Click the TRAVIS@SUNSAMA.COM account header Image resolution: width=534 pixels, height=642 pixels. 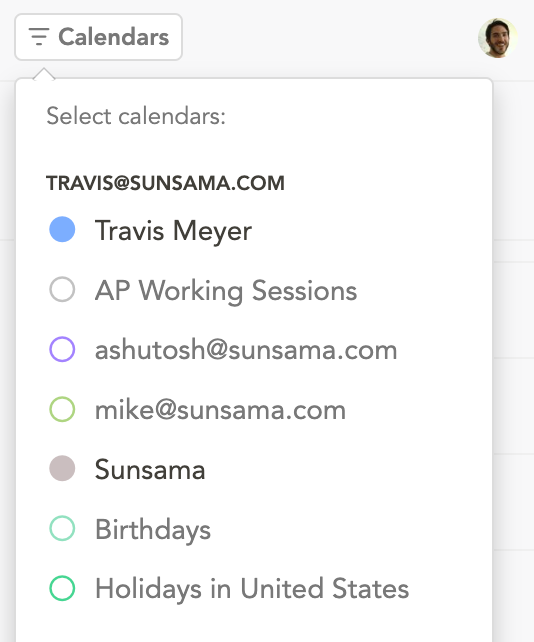tap(165, 183)
